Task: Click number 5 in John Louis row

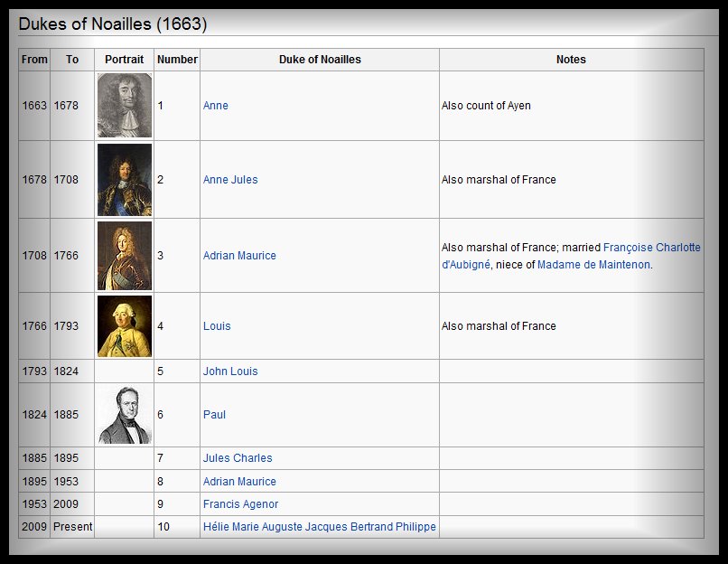Action: 160,371
